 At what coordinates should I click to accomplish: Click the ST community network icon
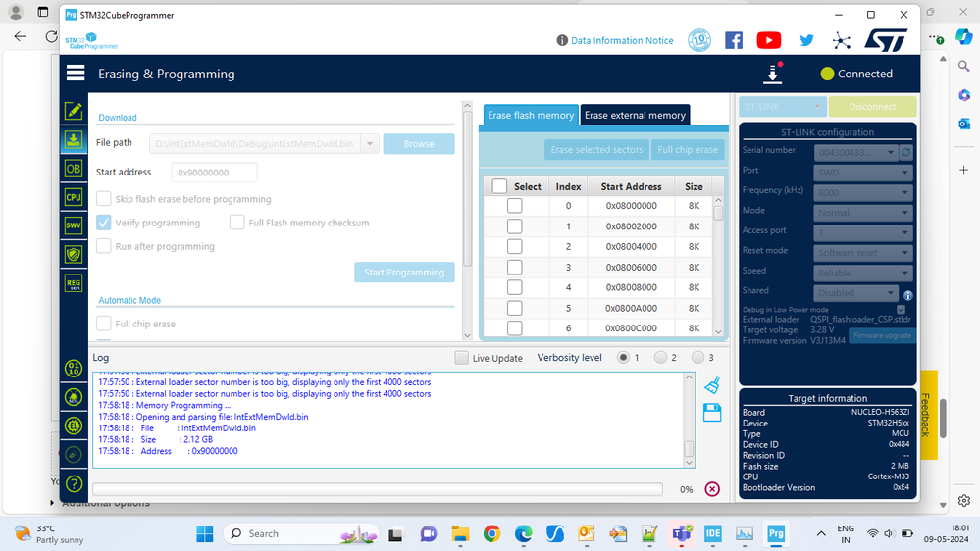(x=842, y=40)
